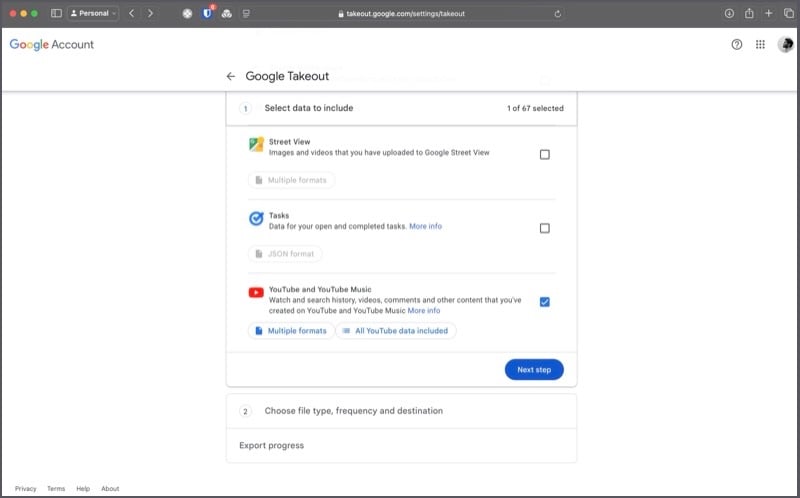
Task: Open the Personal profile dropdown
Action: click(93, 13)
